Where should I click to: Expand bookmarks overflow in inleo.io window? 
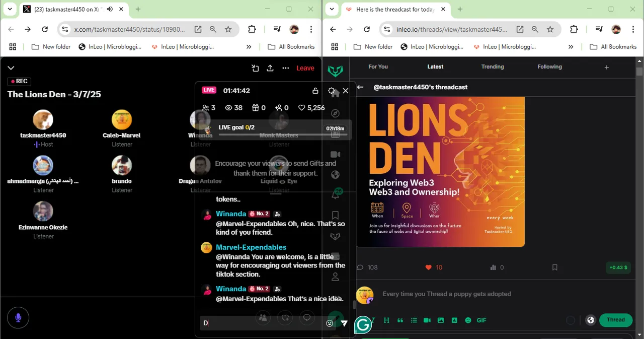[571, 47]
